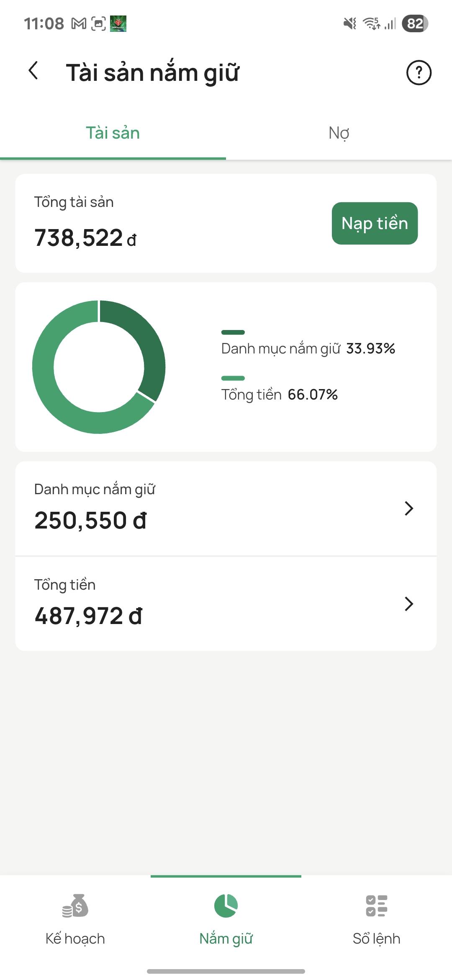This screenshot has width=452, height=980.
Task: Tap the Sổ lệnh checklist icon
Action: [376, 905]
